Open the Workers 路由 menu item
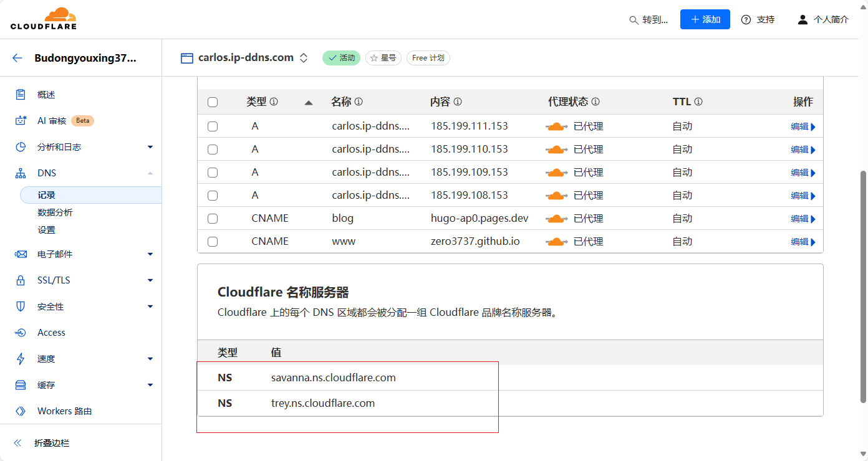 pyautogui.click(x=64, y=411)
